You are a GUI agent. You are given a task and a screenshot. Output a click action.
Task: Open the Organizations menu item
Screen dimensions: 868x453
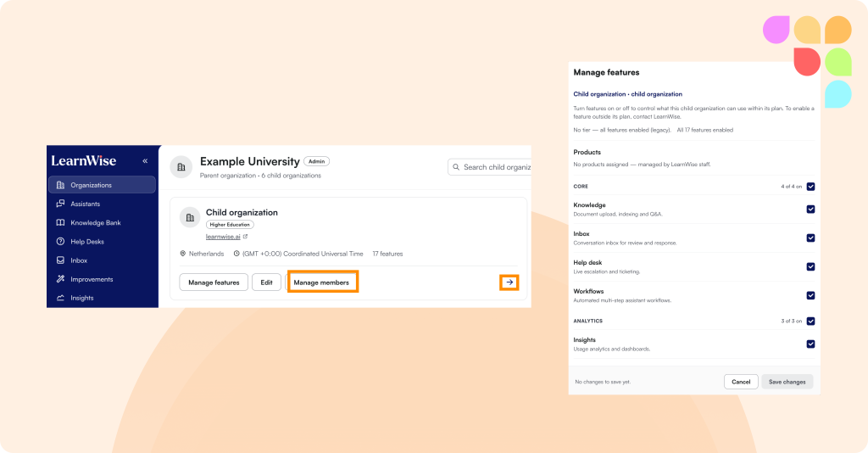tap(102, 185)
